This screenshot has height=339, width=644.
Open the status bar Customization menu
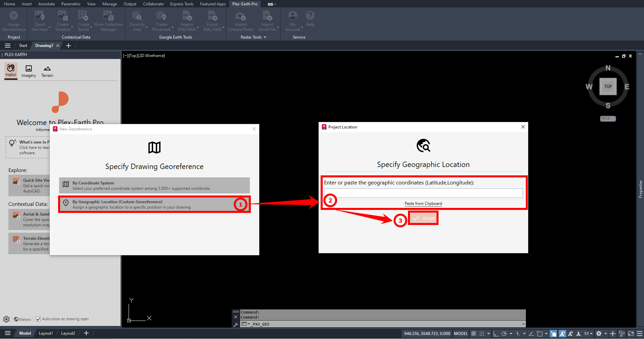point(640,334)
